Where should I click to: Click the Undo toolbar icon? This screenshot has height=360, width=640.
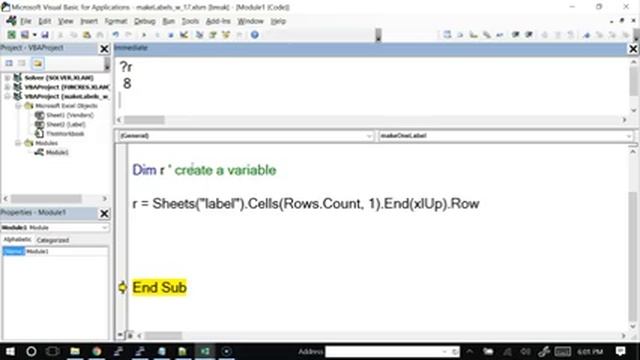[116, 35]
